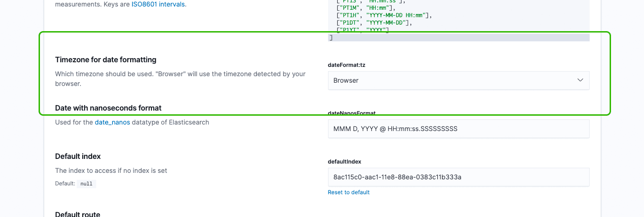Click the "Default route" setting heading
Screen dimensions: 644x217
point(78,214)
